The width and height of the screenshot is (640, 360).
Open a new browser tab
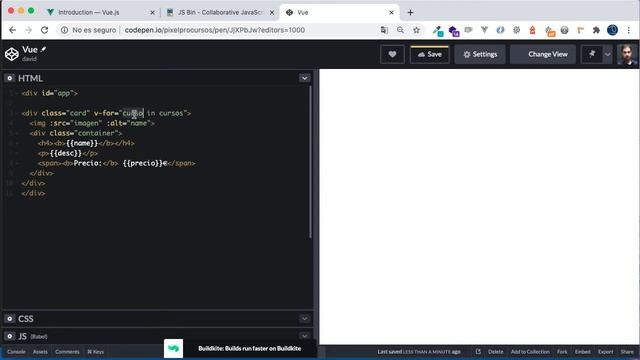point(410,13)
